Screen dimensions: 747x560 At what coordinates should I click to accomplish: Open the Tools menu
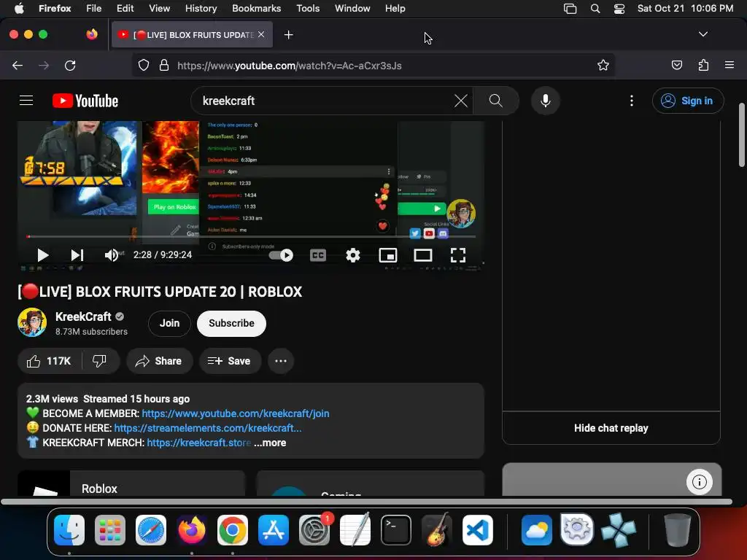click(308, 8)
